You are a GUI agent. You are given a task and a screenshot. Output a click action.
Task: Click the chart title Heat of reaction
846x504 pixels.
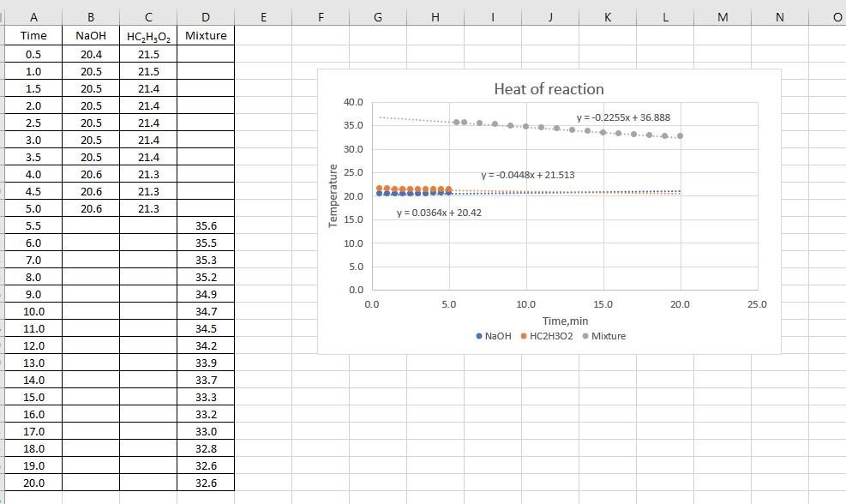pyautogui.click(x=549, y=89)
